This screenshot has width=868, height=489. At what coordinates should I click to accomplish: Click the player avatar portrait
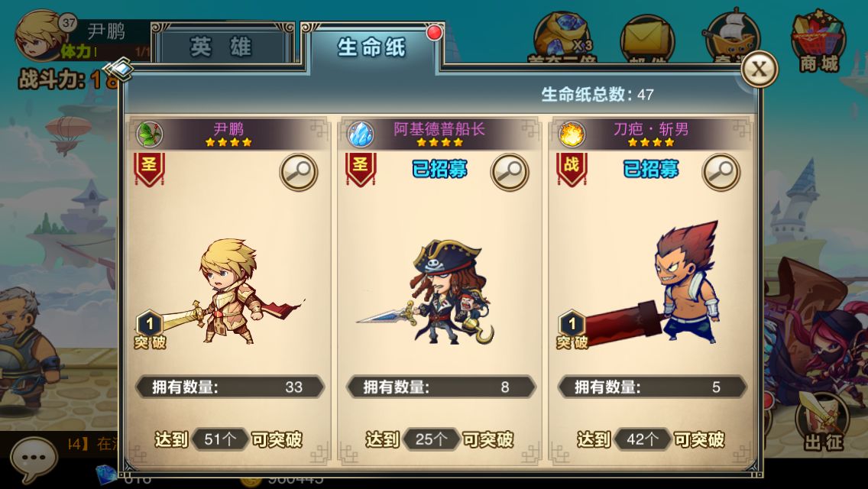(x=40, y=36)
